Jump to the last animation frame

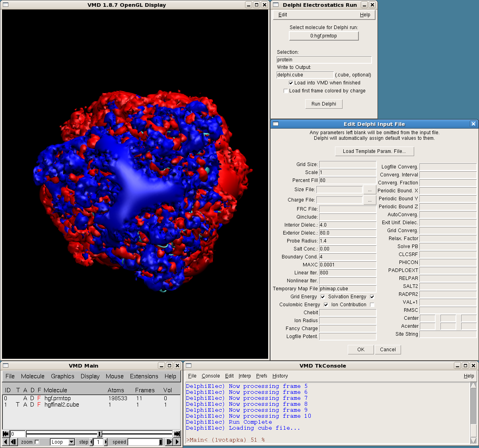coord(177,434)
